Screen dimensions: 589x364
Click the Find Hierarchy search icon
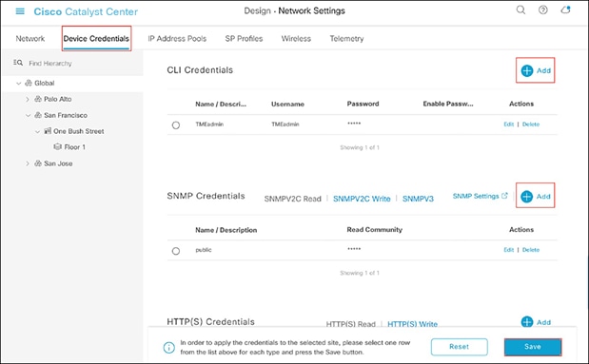18,63
